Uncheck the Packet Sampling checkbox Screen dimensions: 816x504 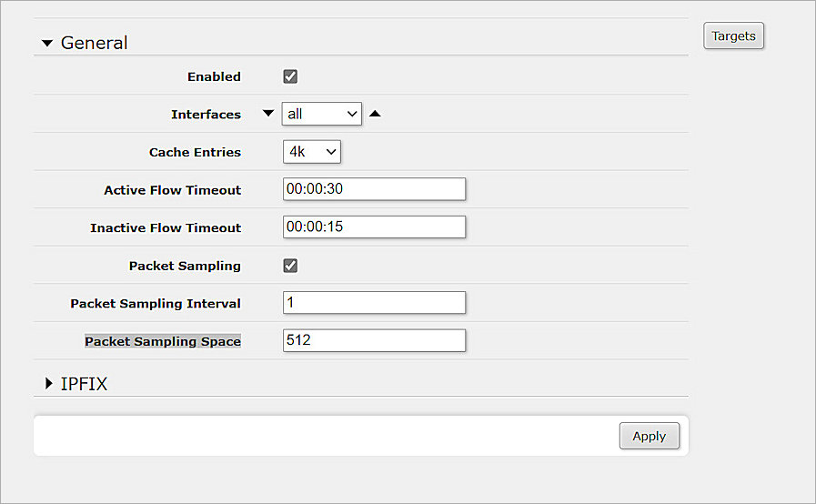coord(291,266)
